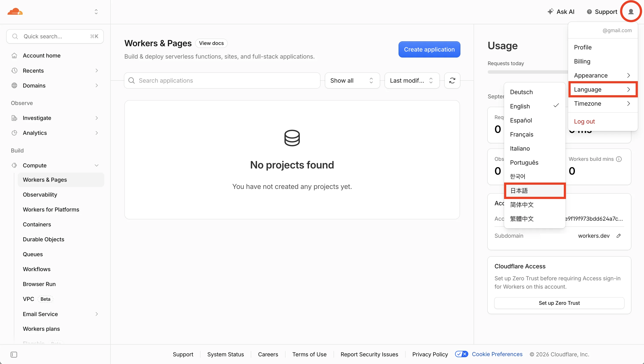This screenshot has height=364, width=644.
Task: Open the Timezone submenu
Action: click(x=603, y=104)
